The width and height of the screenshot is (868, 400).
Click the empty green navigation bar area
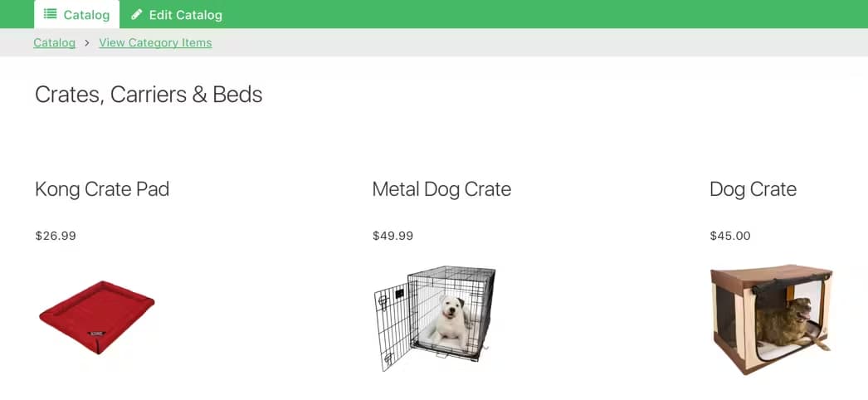[x=539, y=14]
